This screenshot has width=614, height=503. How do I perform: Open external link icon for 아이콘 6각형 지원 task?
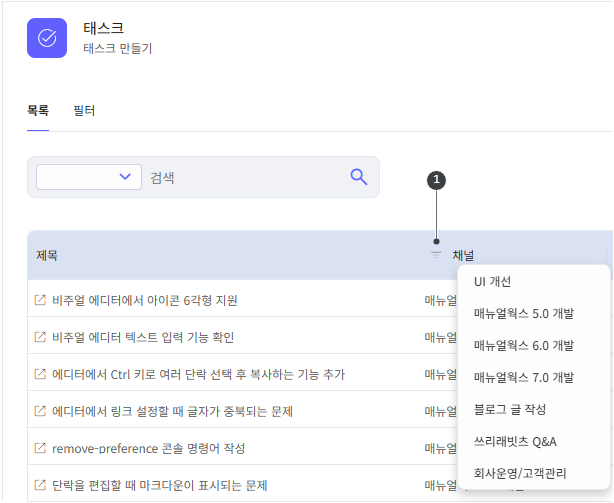click(40, 300)
